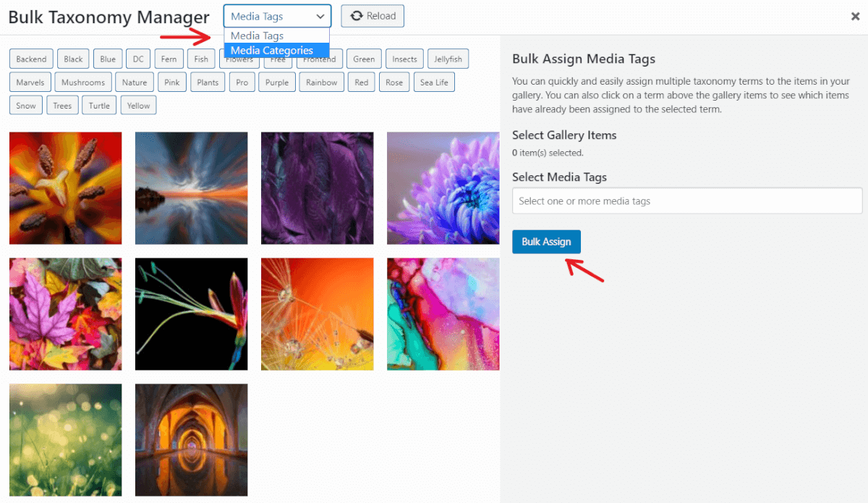Viewport: 868px width, 503px height.
Task: Filter by the Backend tag
Action: (x=31, y=59)
